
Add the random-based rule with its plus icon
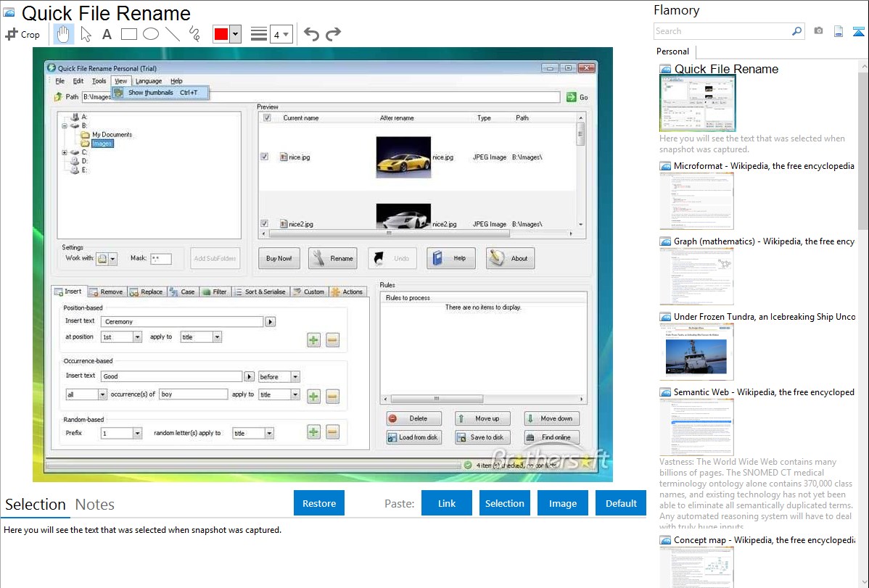click(x=313, y=432)
